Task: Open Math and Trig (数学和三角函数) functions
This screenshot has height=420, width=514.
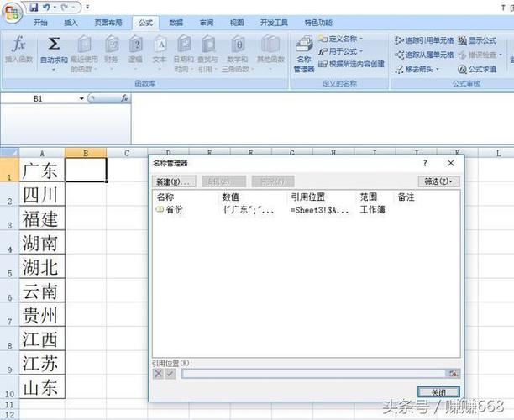Action: (238, 54)
